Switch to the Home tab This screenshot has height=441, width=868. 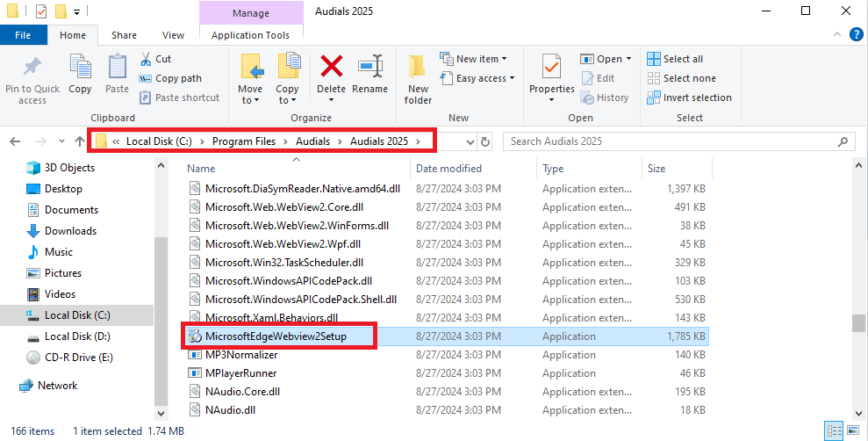[x=73, y=35]
